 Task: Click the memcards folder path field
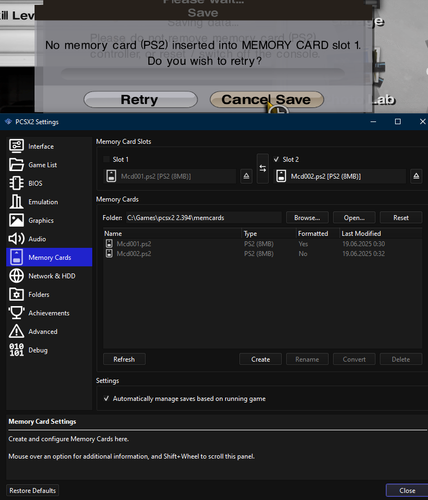pyautogui.click(x=203, y=218)
